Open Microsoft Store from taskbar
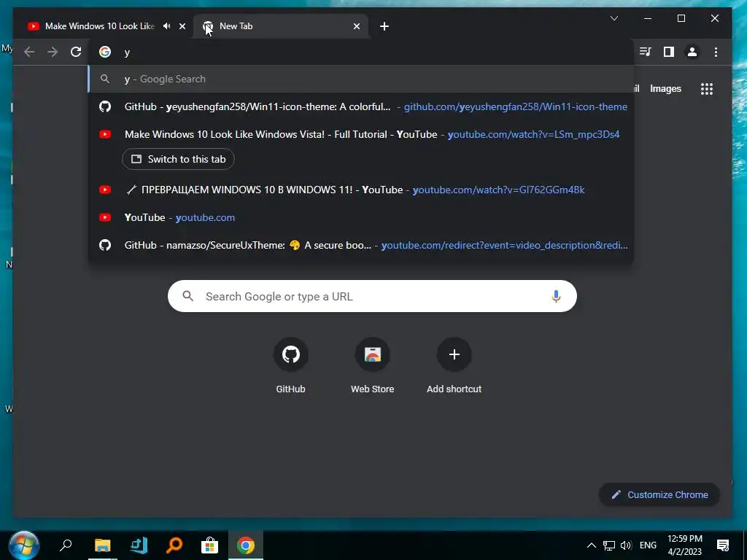Image resolution: width=747 pixels, height=560 pixels. [x=209, y=545]
